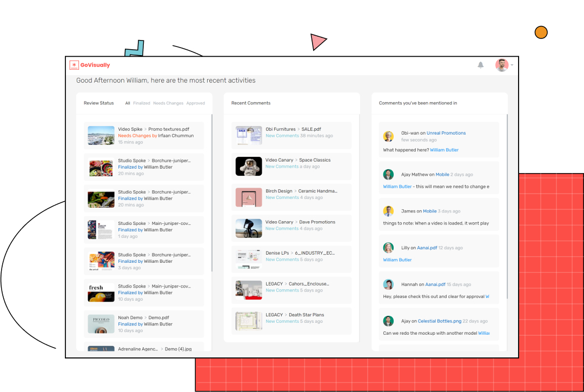The width and height of the screenshot is (584, 392).
Task: Show Needs Changes review items
Action: [x=168, y=103]
